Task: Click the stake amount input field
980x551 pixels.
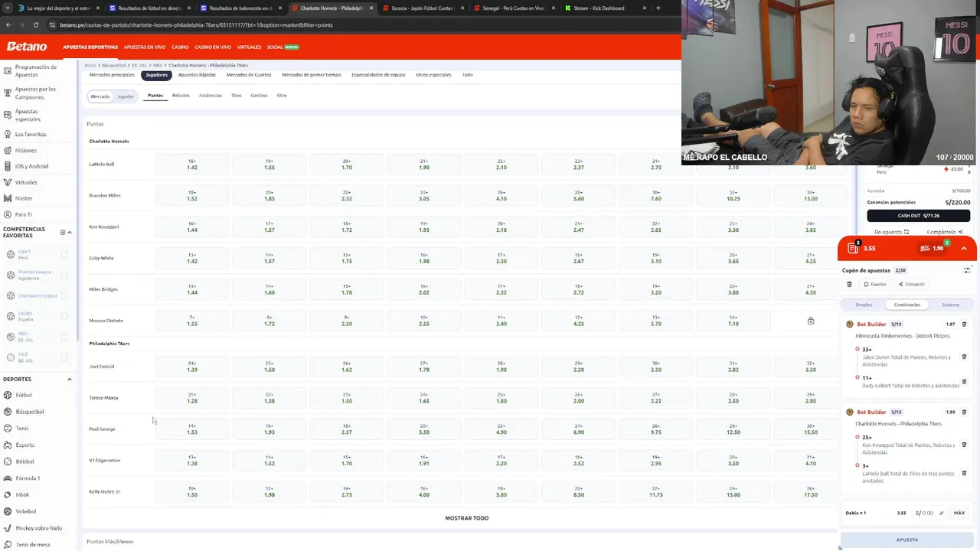Action: [x=930, y=513]
